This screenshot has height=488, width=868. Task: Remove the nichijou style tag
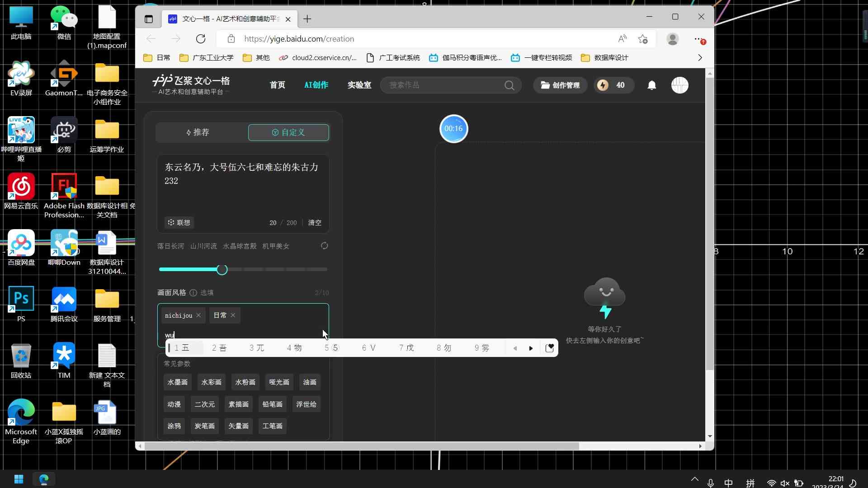pos(198,314)
